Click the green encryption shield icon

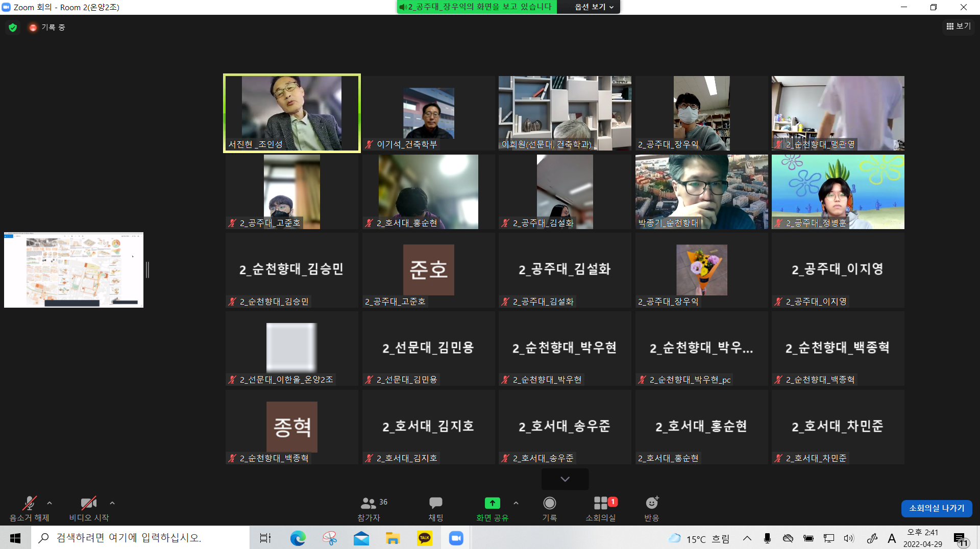pyautogui.click(x=13, y=28)
